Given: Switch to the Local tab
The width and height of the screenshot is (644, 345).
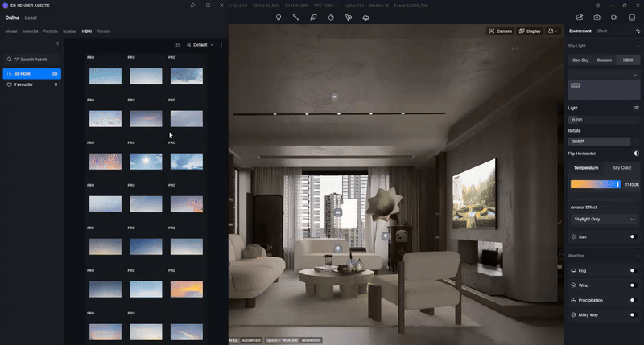Looking at the screenshot, I should (31, 18).
